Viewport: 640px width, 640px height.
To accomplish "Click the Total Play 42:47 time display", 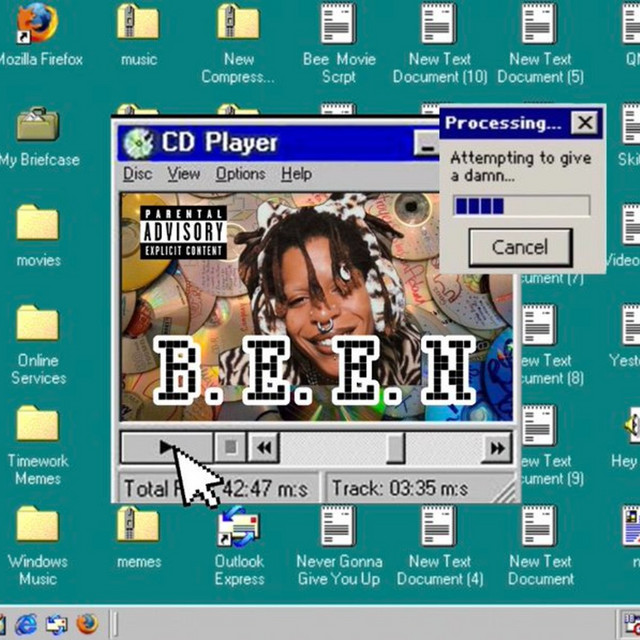I will 218,488.
